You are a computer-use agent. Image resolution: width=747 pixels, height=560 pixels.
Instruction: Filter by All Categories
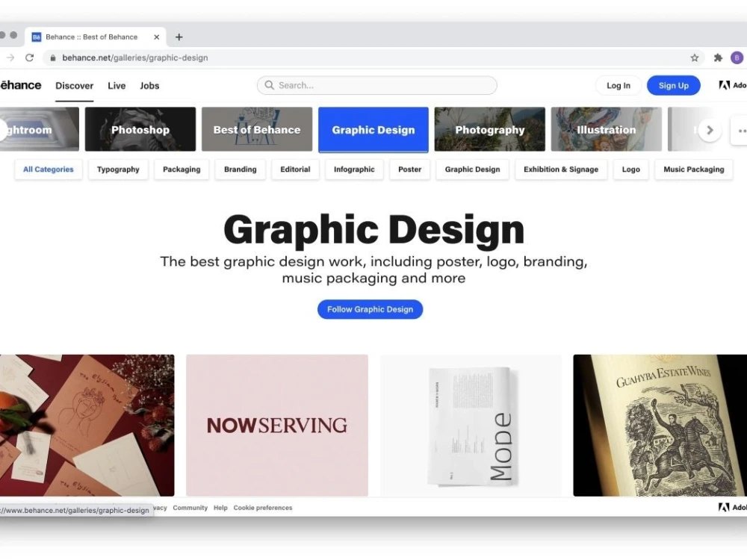pyautogui.click(x=49, y=169)
